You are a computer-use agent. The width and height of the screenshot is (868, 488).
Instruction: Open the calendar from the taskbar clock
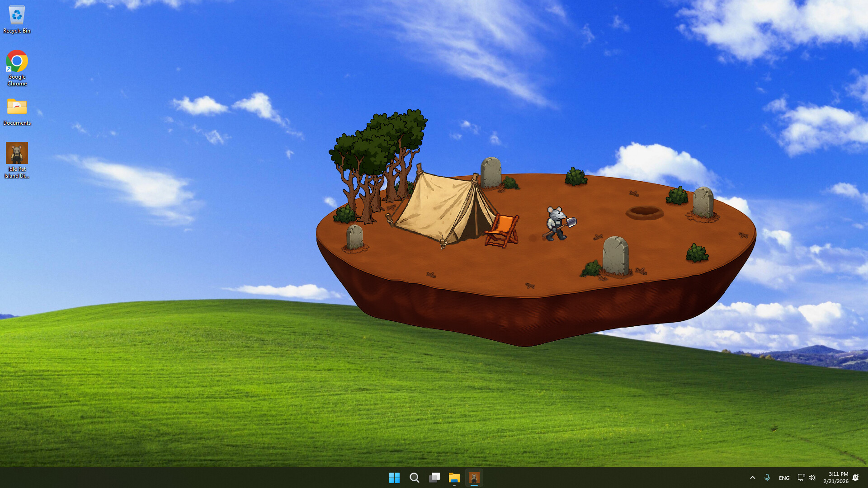(x=835, y=478)
